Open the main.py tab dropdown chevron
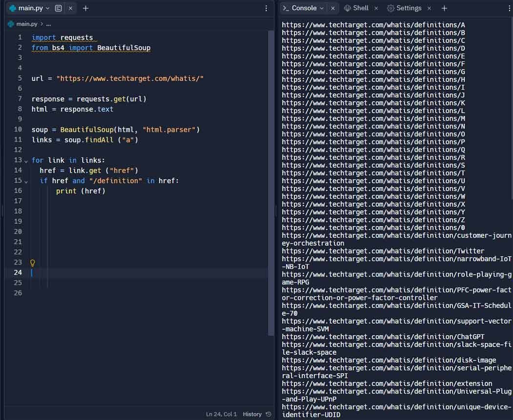513x420 pixels. coord(47,8)
